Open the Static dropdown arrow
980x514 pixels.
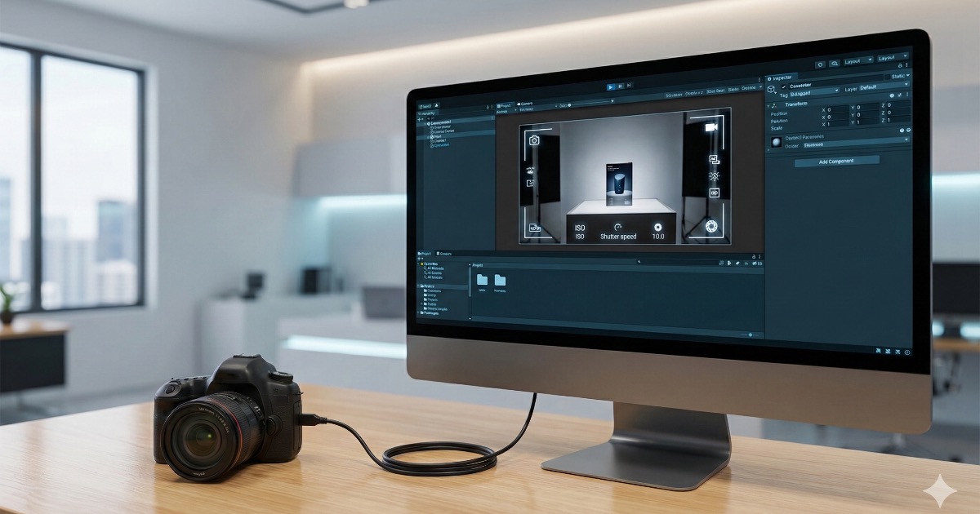coord(908,75)
